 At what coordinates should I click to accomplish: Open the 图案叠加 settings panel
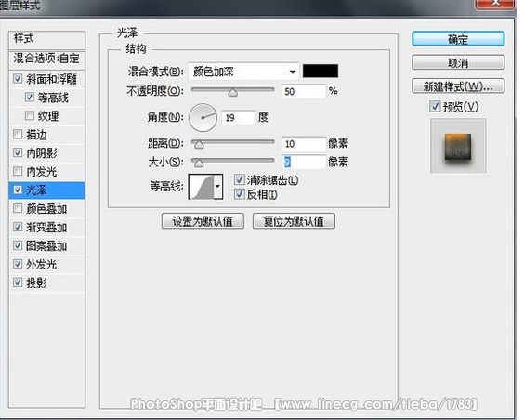[46, 245]
